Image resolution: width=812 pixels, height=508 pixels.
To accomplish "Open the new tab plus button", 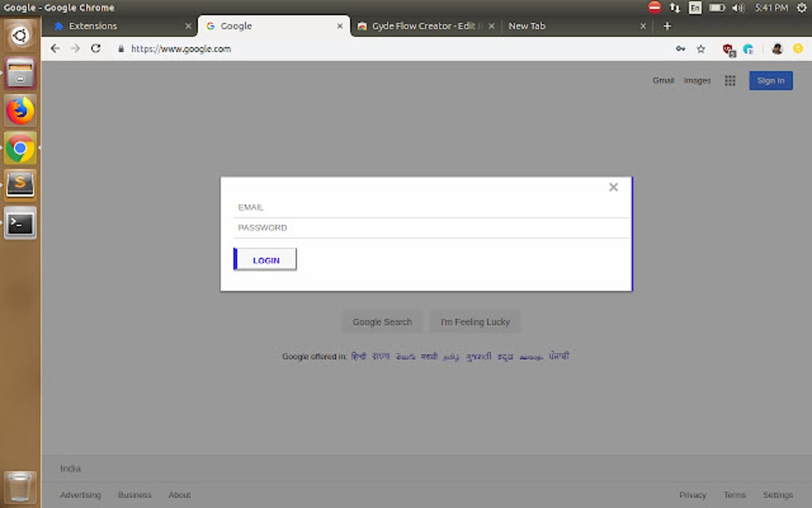I will (667, 25).
